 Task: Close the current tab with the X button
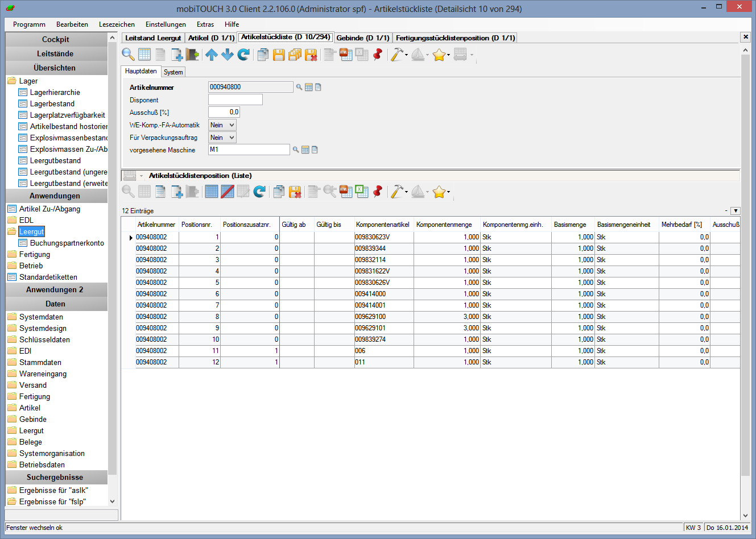[x=745, y=37]
